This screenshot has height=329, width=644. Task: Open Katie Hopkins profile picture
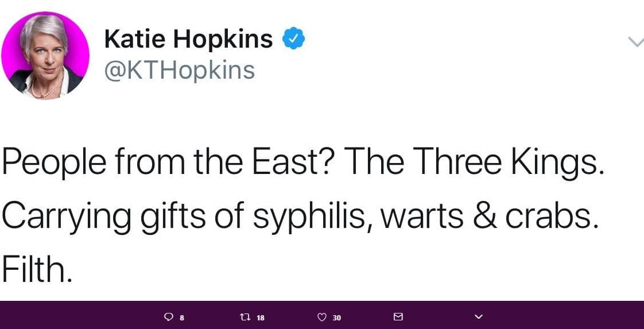point(45,56)
